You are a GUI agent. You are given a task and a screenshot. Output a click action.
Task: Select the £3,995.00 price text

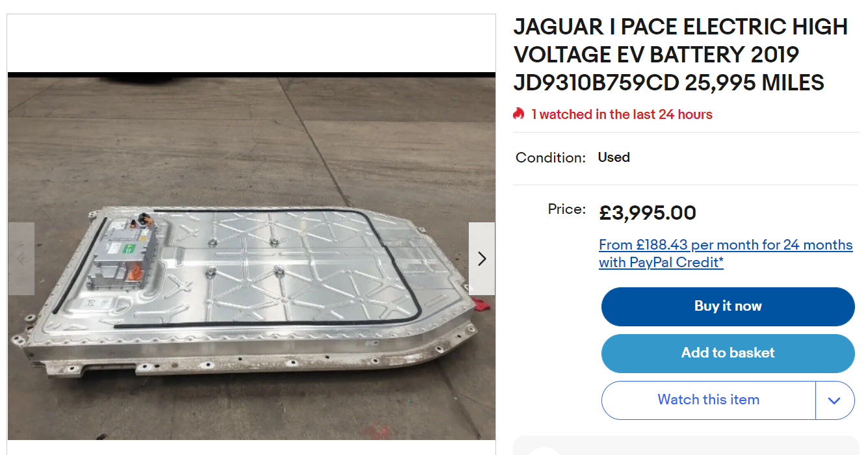pyautogui.click(x=648, y=213)
